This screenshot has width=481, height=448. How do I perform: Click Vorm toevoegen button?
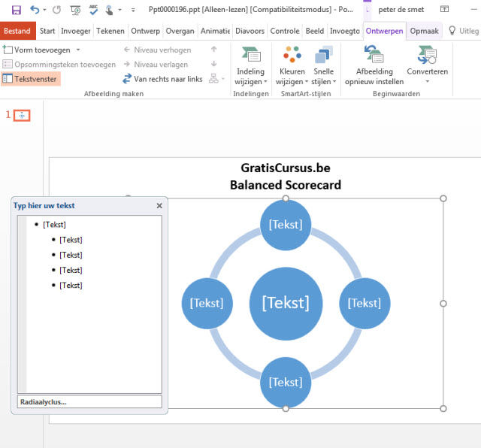pyautogui.click(x=37, y=50)
